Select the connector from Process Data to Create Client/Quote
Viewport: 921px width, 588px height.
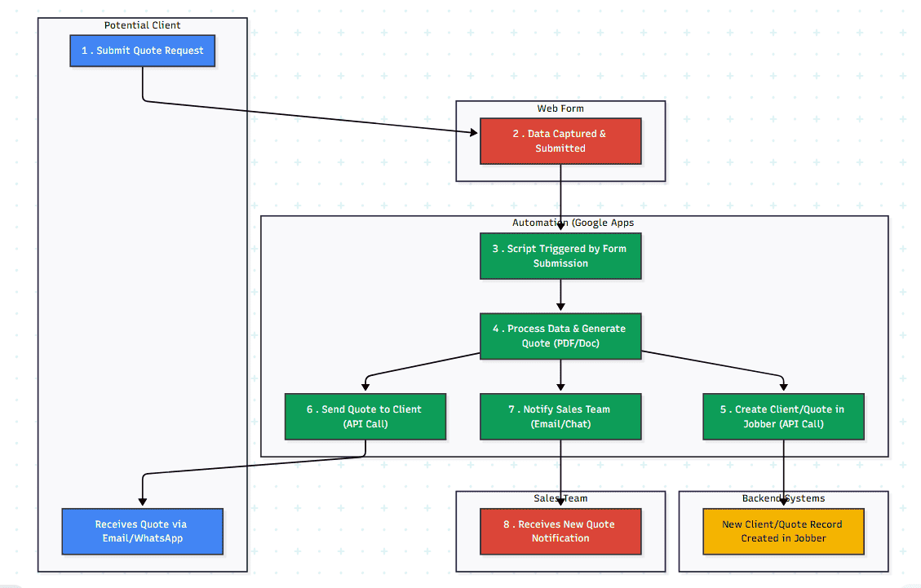click(x=710, y=365)
